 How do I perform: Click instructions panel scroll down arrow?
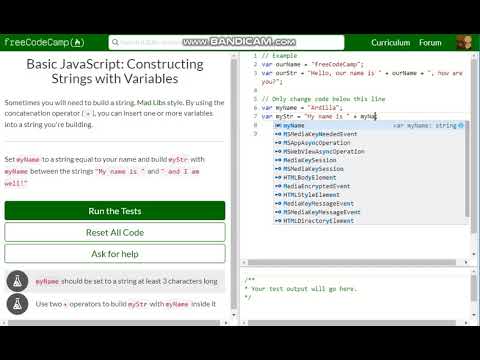[x=234, y=315]
